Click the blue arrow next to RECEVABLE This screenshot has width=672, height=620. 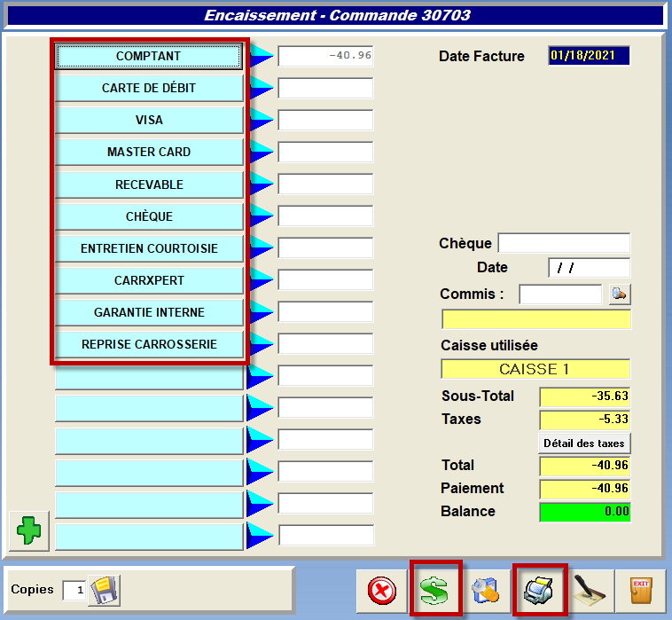coord(261,184)
